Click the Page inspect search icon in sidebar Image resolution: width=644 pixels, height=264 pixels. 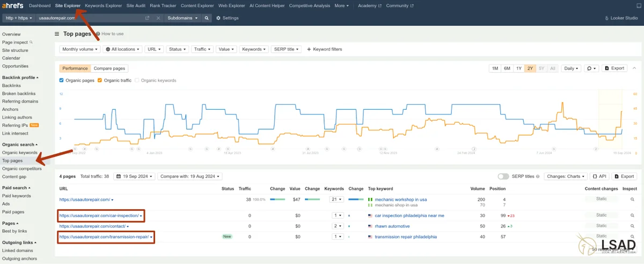tap(31, 42)
